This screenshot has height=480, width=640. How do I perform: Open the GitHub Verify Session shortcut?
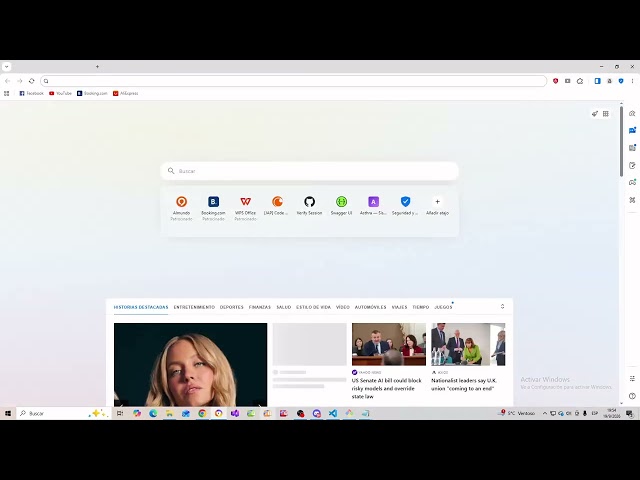(309, 205)
